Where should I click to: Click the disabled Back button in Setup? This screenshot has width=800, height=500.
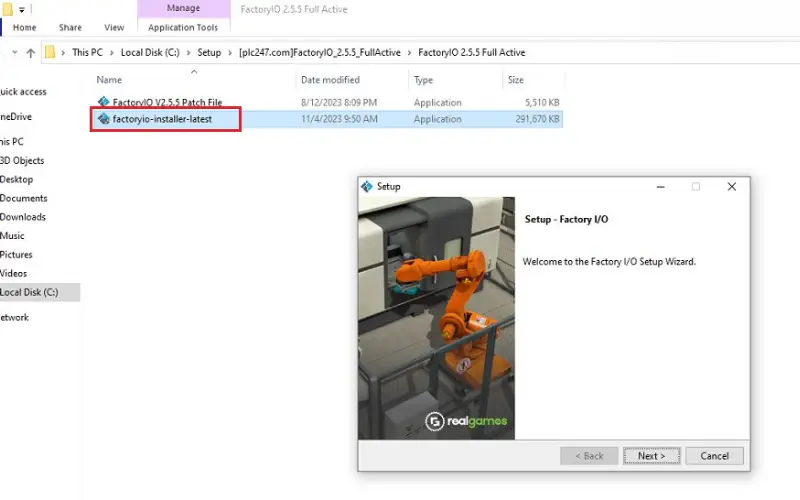(589, 456)
